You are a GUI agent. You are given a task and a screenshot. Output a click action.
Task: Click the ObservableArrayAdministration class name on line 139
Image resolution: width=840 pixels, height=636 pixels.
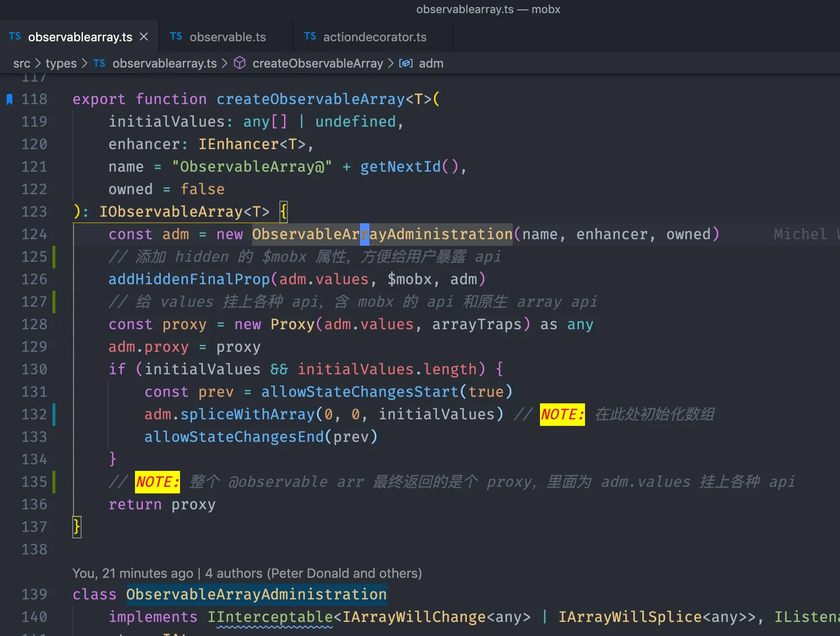click(x=256, y=594)
